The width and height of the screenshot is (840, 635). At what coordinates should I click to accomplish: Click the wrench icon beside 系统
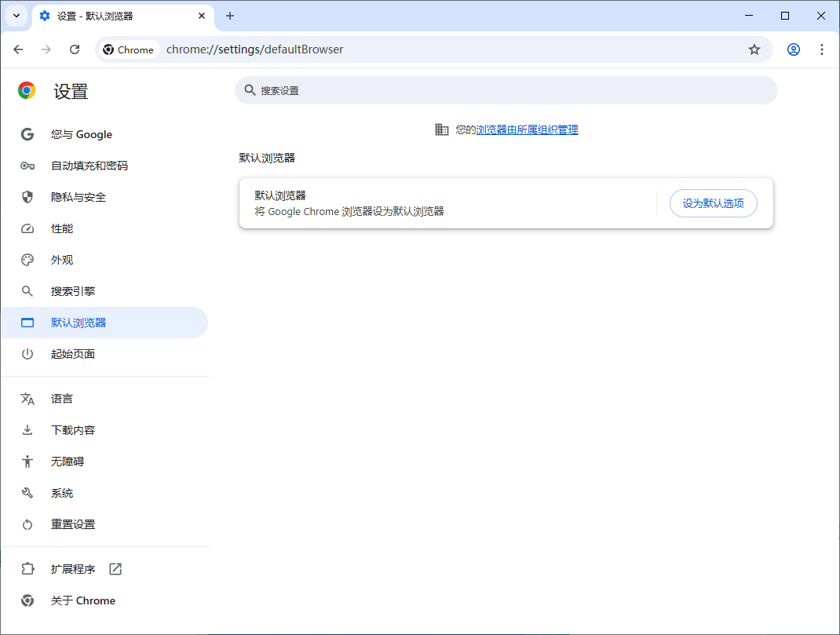coord(27,493)
